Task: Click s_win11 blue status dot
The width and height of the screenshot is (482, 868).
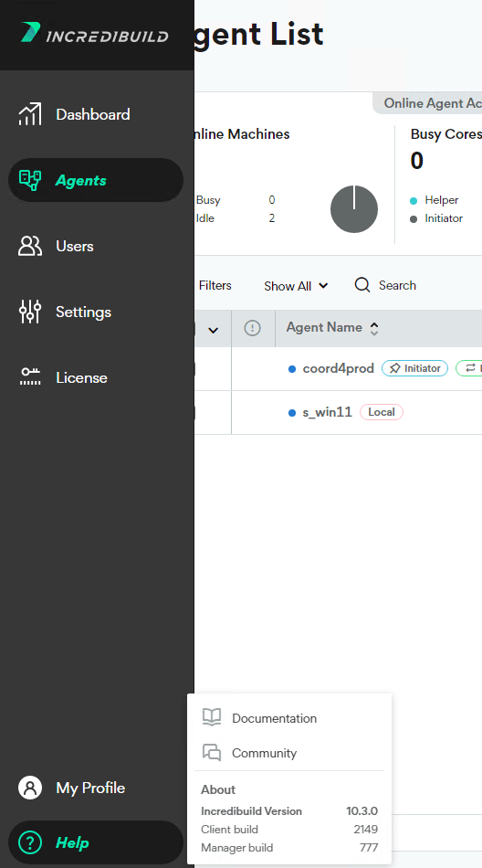Action: tap(292, 413)
